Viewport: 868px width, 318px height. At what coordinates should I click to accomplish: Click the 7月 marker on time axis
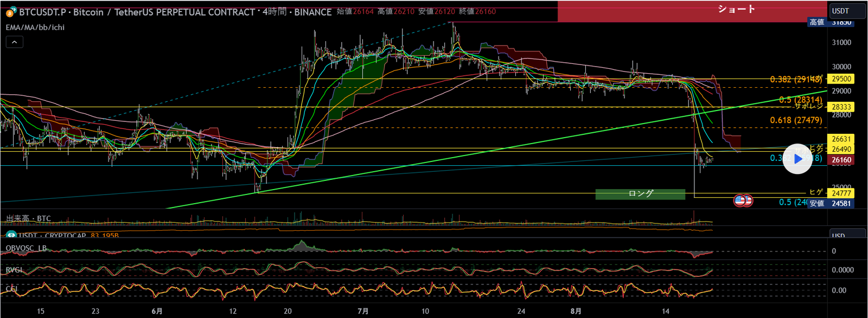coord(363,311)
